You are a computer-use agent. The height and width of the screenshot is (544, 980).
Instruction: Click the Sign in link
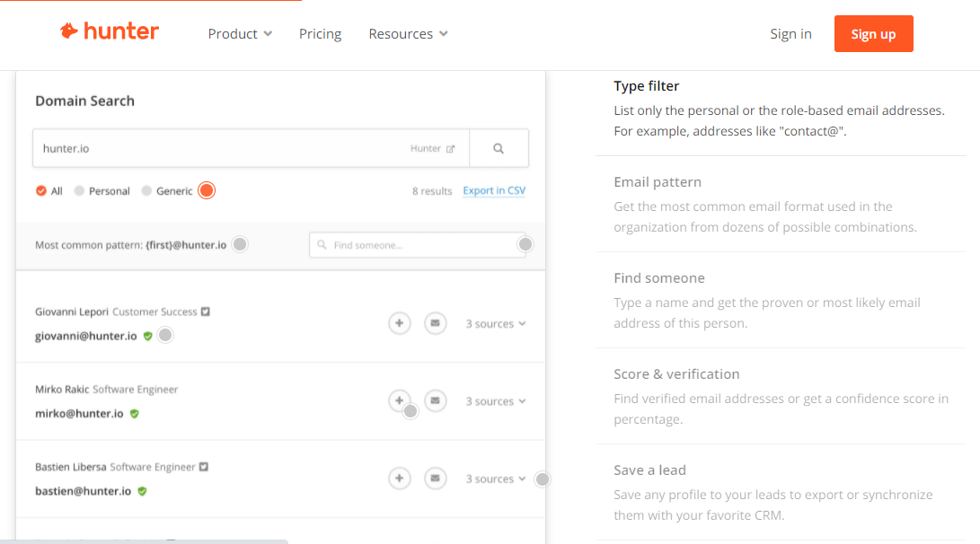point(790,34)
